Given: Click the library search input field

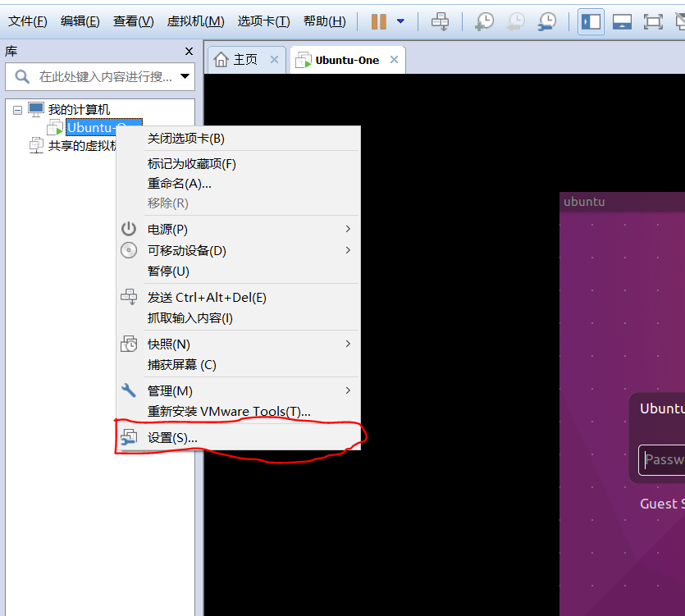Looking at the screenshot, I should [x=100, y=77].
